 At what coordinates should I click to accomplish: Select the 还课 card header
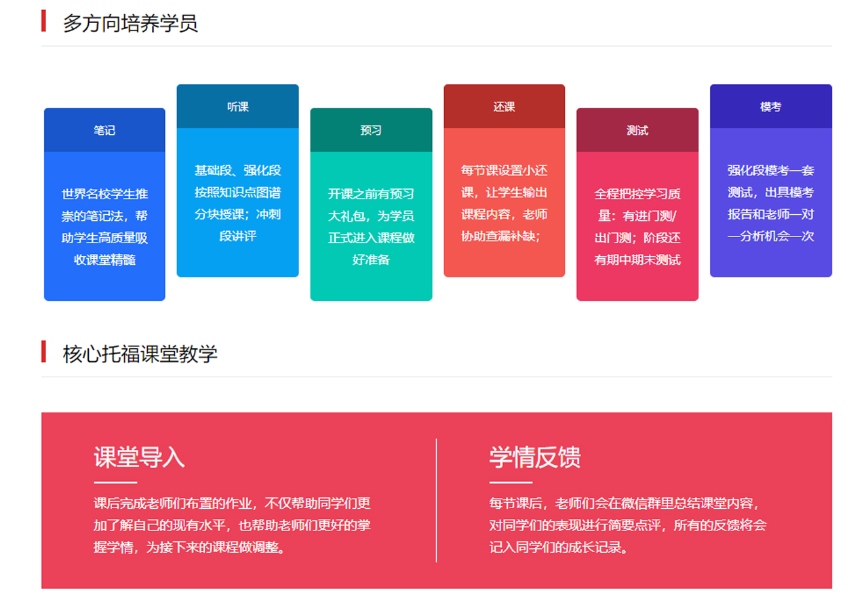click(x=505, y=106)
